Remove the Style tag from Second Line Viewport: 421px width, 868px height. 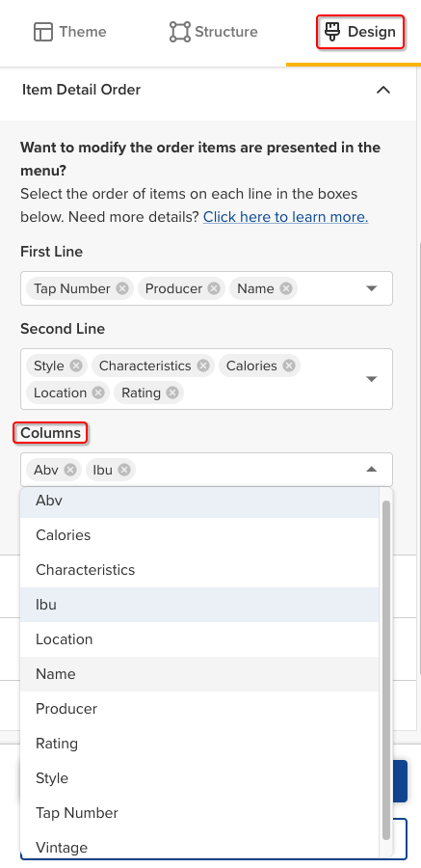coord(76,366)
